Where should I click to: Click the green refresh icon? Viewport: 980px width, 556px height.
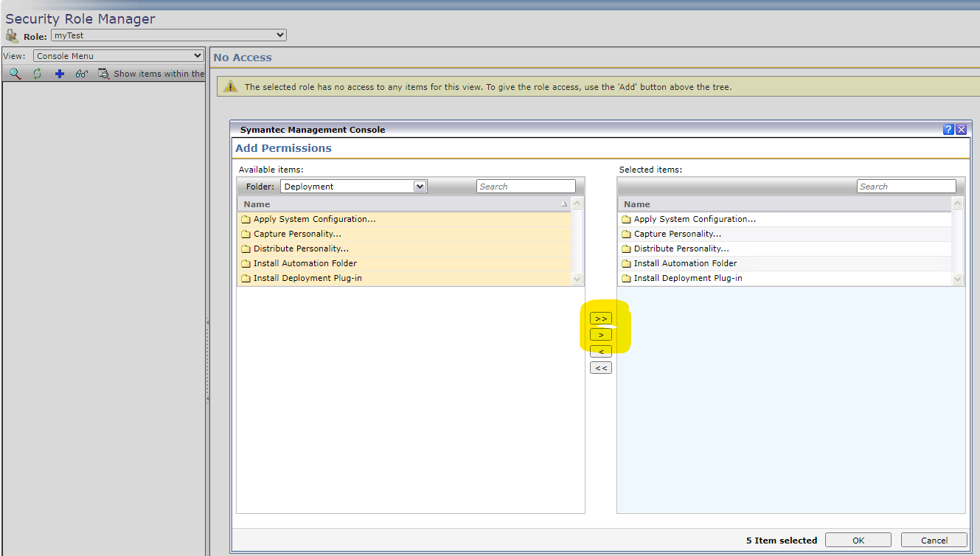tap(37, 74)
